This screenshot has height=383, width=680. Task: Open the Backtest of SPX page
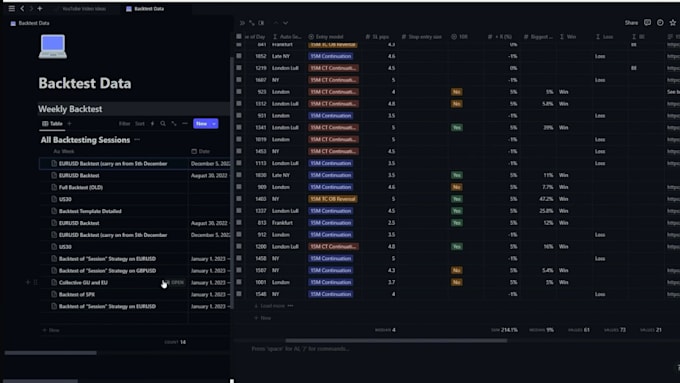(x=77, y=295)
